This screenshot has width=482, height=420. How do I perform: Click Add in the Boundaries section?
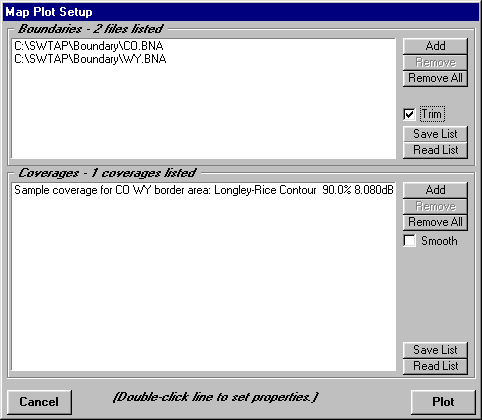pos(435,46)
